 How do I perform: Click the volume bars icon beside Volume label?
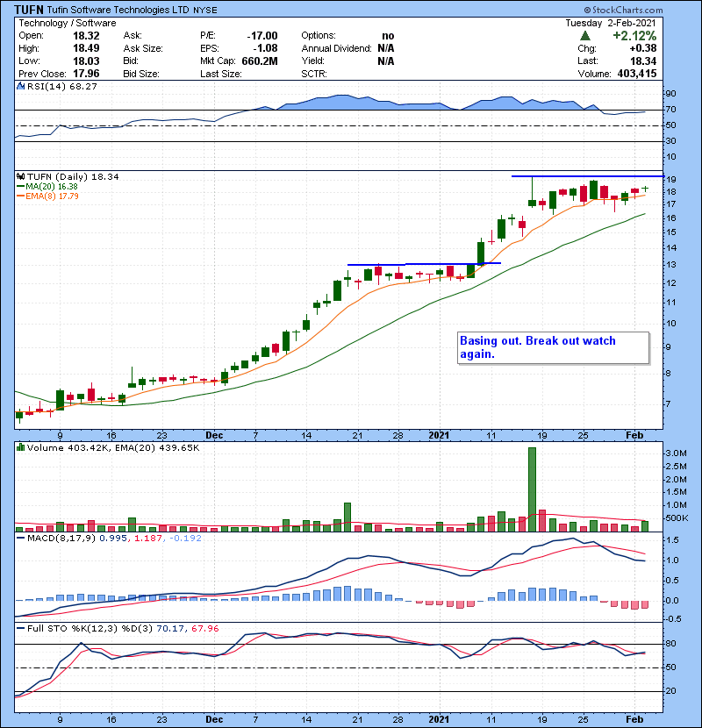tap(20, 447)
